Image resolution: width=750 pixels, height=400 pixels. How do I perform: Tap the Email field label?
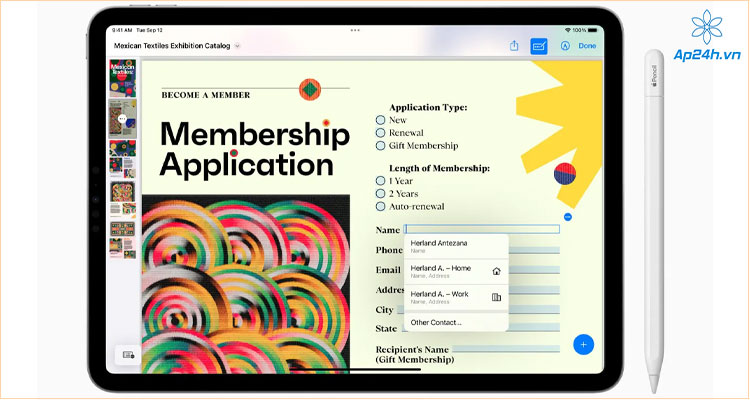coord(388,270)
